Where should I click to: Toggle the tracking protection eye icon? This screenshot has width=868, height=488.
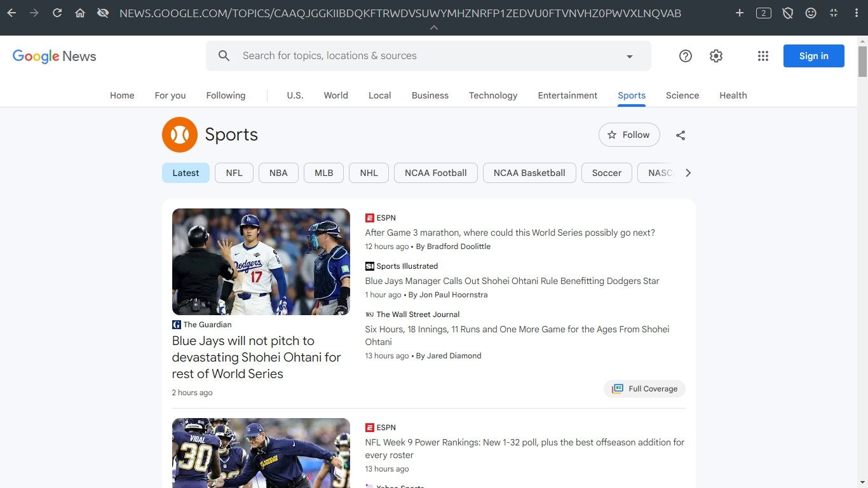pos(103,13)
